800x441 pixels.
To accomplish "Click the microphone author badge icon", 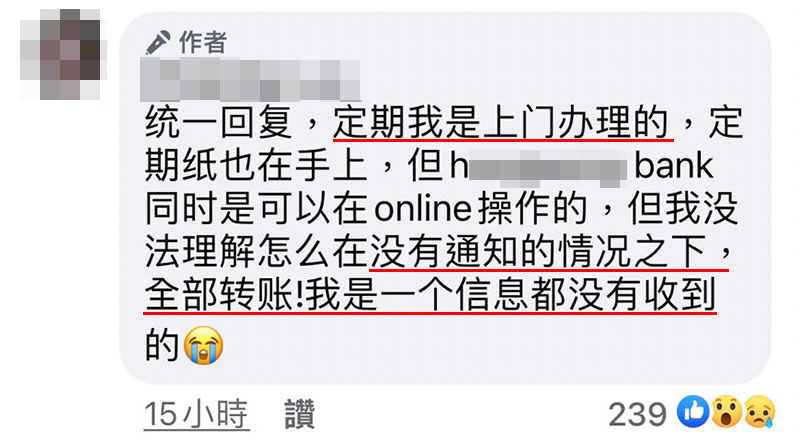I will [158, 42].
